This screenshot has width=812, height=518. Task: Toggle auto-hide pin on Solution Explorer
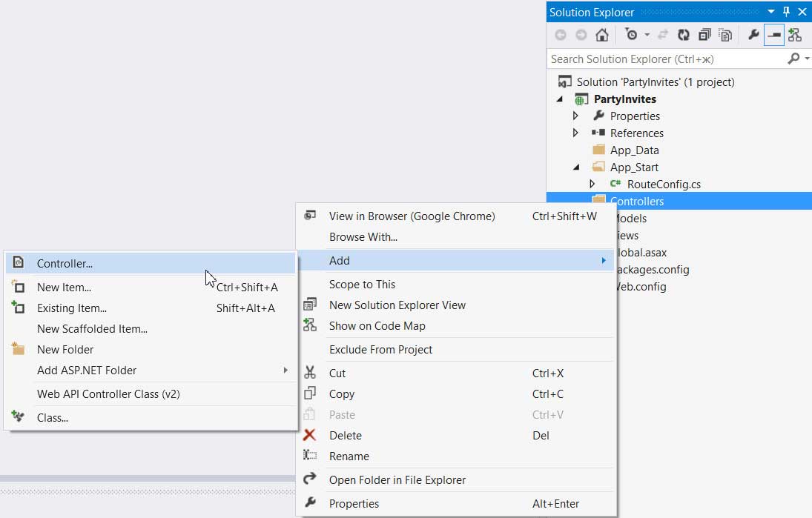pos(786,11)
